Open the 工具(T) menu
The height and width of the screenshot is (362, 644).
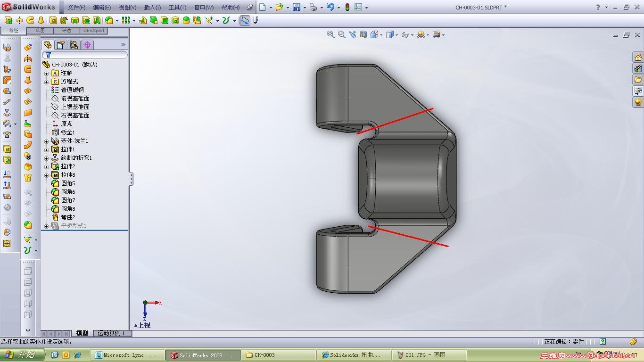[x=178, y=7]
